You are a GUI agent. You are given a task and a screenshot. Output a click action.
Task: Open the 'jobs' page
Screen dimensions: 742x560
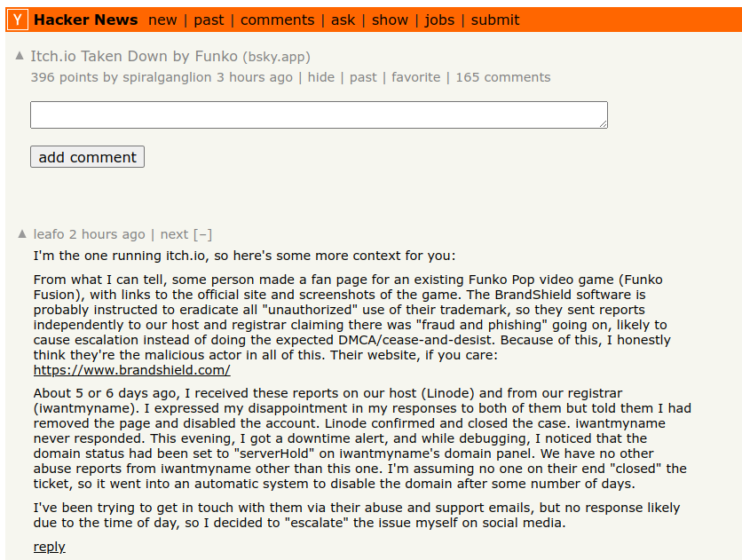(x=439, y=20)
